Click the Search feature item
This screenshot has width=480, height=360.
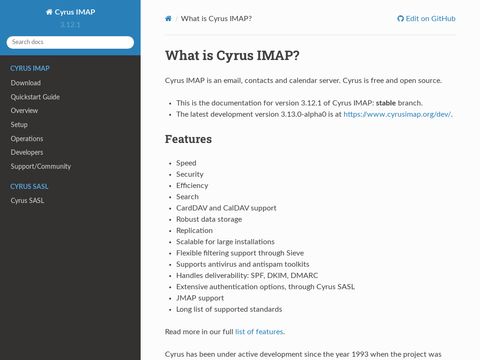[187, 197]
